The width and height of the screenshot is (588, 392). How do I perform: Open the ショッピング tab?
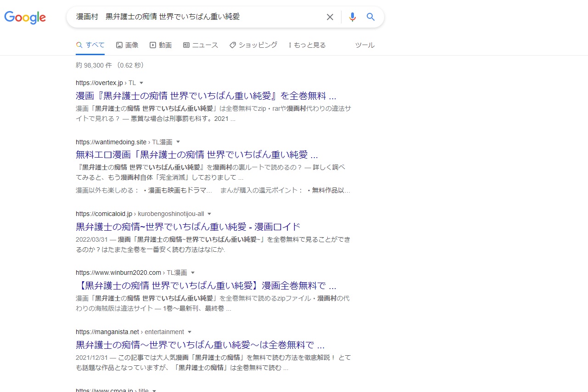[x=253, y=45]
